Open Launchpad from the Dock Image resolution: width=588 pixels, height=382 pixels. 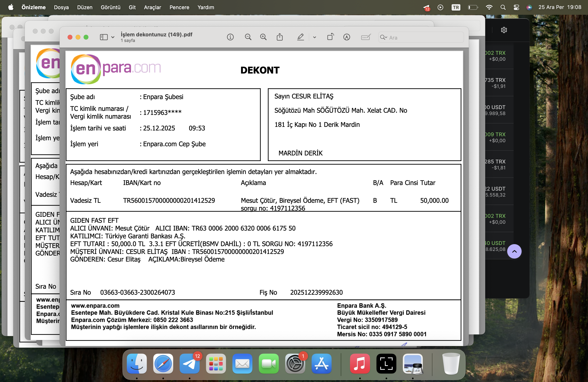click(x=216, y=363)
